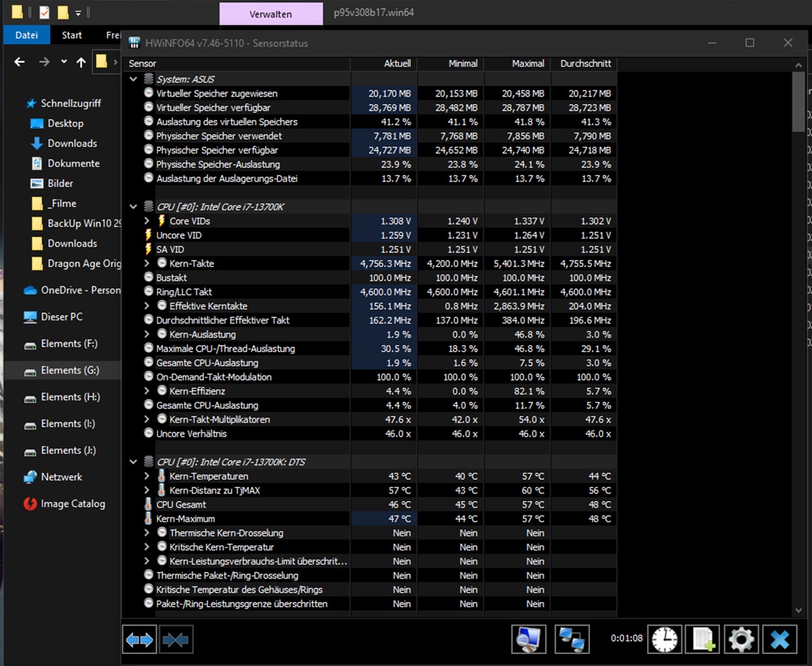Viewport: 812px width, 666px height.
Task: Click the Minimal column header
Action: coord(450,63)
